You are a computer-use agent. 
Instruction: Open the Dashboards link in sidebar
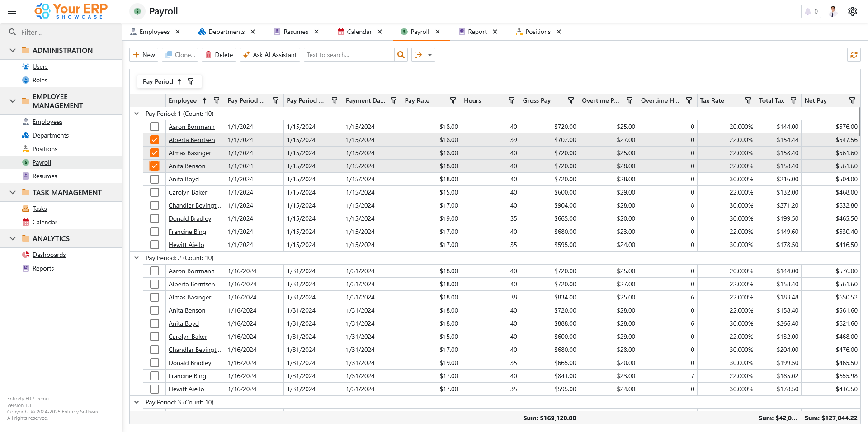49,255
